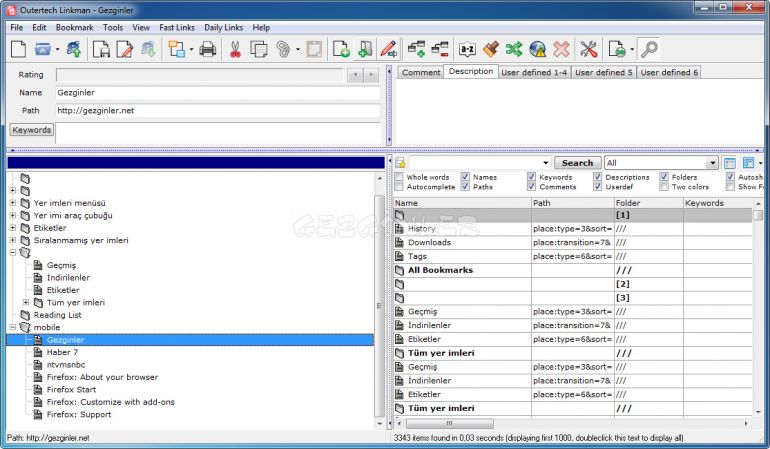Screen dimensions: 770x449
Task: Enable the Autocomplete checkbox
Action: coord(399,187)
